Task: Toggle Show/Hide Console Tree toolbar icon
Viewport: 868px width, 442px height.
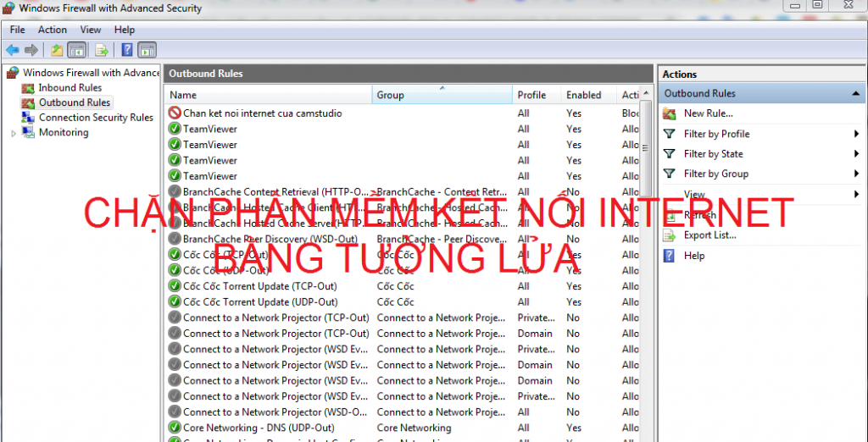Action: point(75,50)
